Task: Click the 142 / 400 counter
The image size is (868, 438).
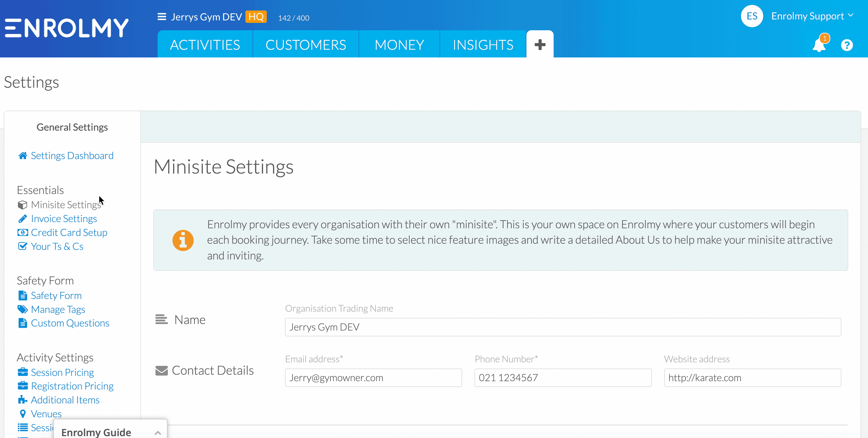Action: [293, 18]
